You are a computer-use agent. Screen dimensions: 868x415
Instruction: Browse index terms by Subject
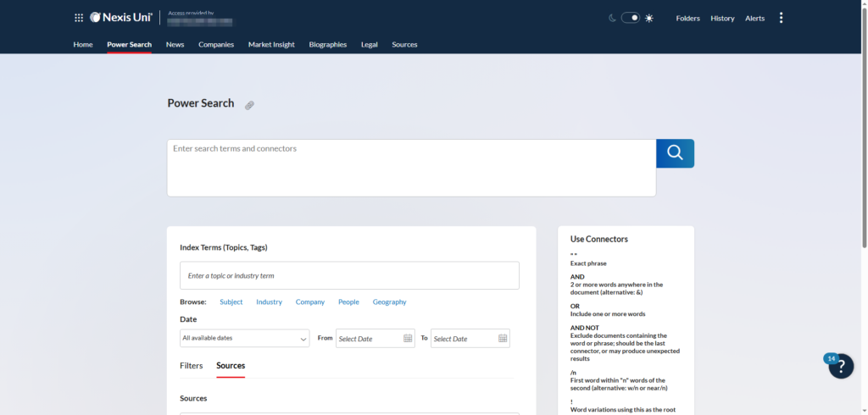[231, 302]
